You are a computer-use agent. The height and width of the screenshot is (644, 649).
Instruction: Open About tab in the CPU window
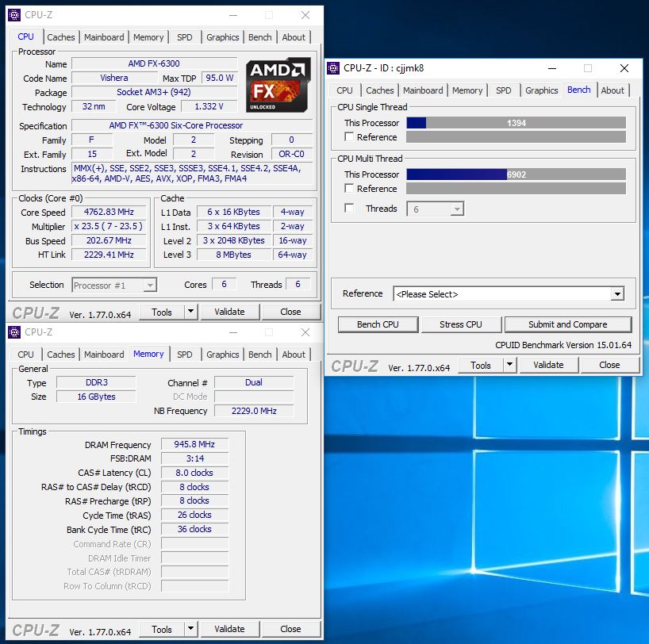click(x=294, y=37)
